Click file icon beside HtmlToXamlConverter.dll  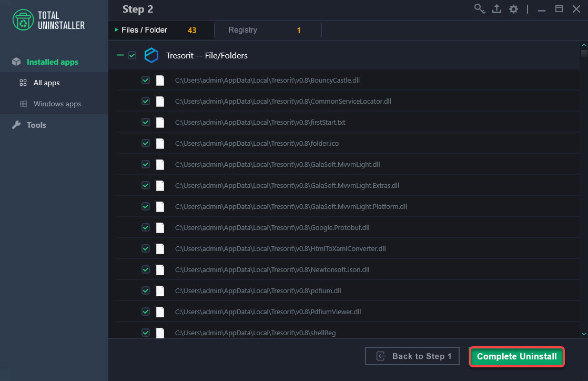[x=160, y=248]
